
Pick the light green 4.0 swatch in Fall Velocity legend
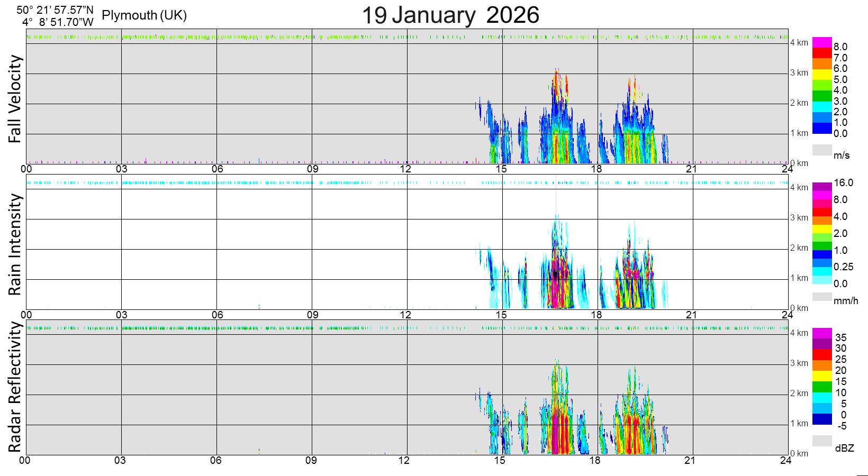pos(822,86)
